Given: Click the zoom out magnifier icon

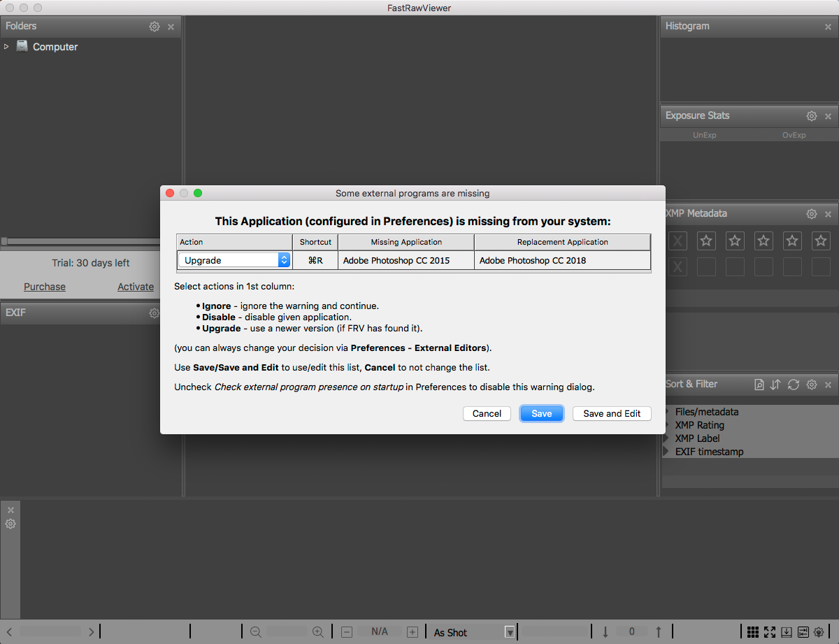Looking at the screenshot, I should point(256,632).
